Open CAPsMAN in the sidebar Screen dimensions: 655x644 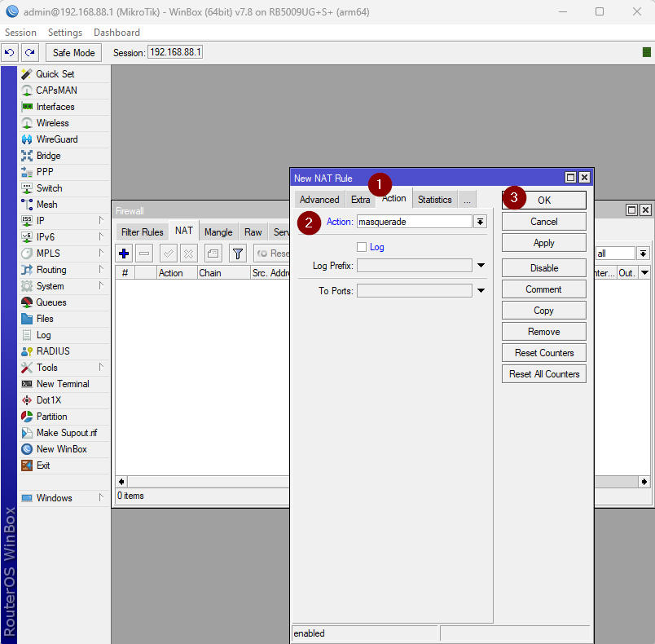(56, 90)
